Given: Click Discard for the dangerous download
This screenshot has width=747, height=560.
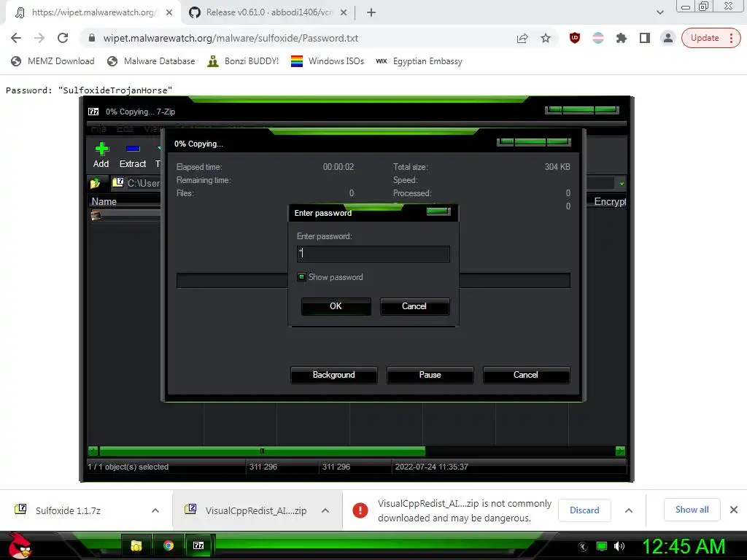Looking at the screenshot, I should [x=584, y=510].
